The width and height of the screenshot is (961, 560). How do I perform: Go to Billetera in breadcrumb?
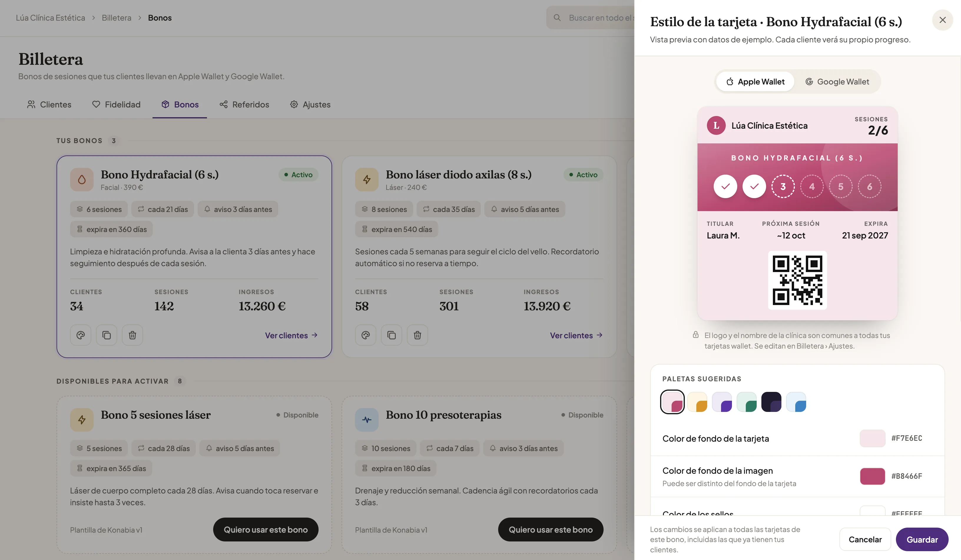click(x=116, y=18)
